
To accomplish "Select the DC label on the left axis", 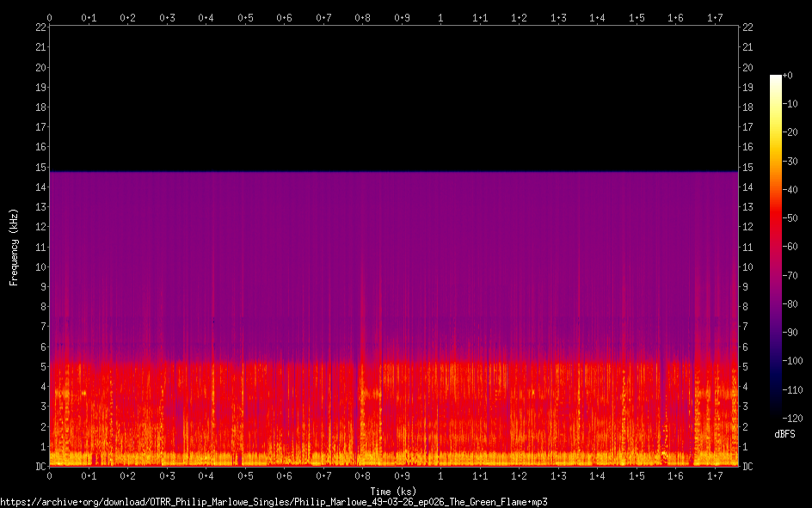I will click(40, 467).
